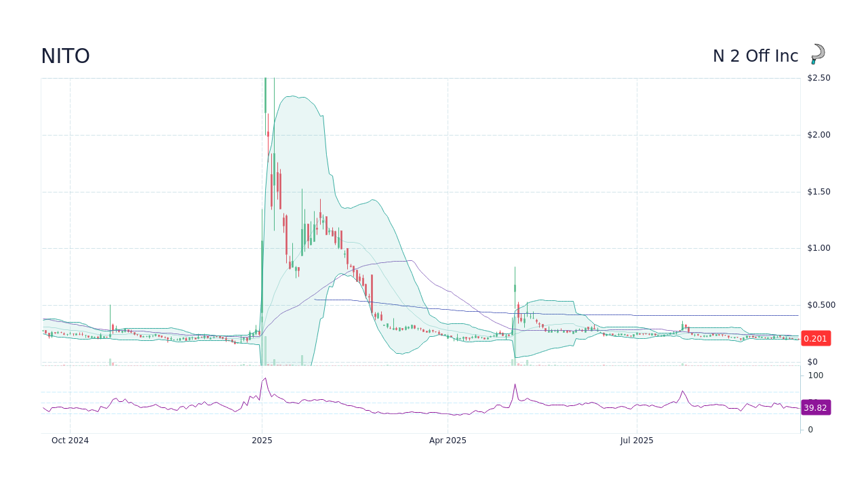This screenshot has width=868, height=488.
Task: Click the $1.50 axis label
Action: pos(820,191)
